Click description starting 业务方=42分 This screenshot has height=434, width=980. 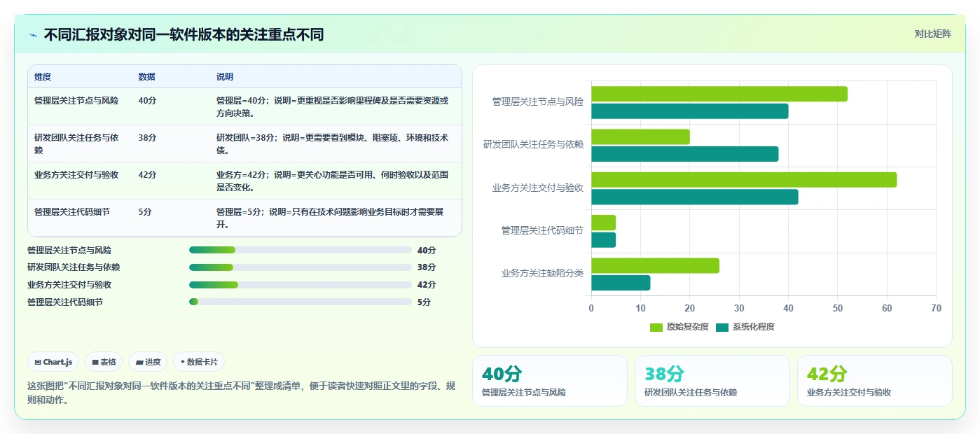(332, 181)
